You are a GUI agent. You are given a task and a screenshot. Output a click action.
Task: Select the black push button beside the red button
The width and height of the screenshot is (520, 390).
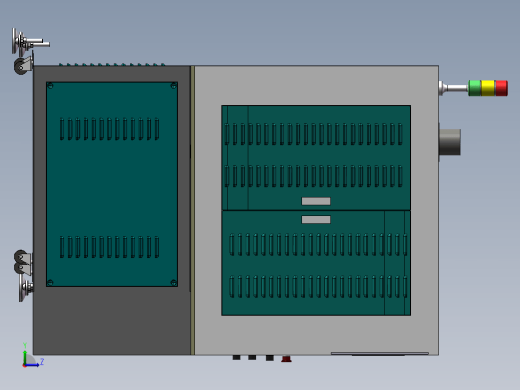270,358
